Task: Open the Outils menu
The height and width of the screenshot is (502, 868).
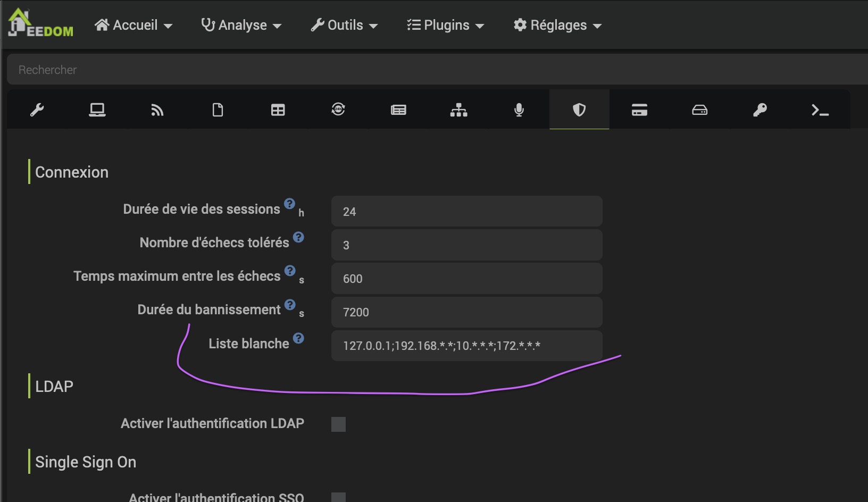Action: (x=344, y=25)
